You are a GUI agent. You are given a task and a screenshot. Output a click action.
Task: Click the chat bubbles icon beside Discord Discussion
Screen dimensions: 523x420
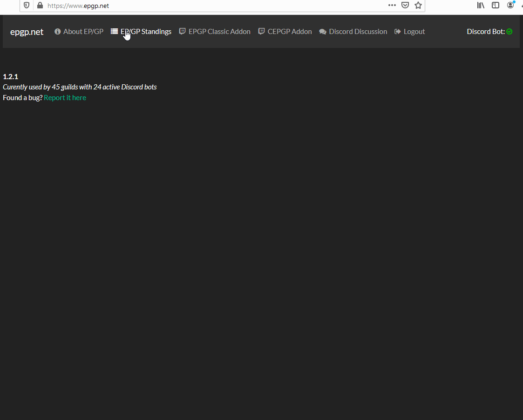pos(323,32)
